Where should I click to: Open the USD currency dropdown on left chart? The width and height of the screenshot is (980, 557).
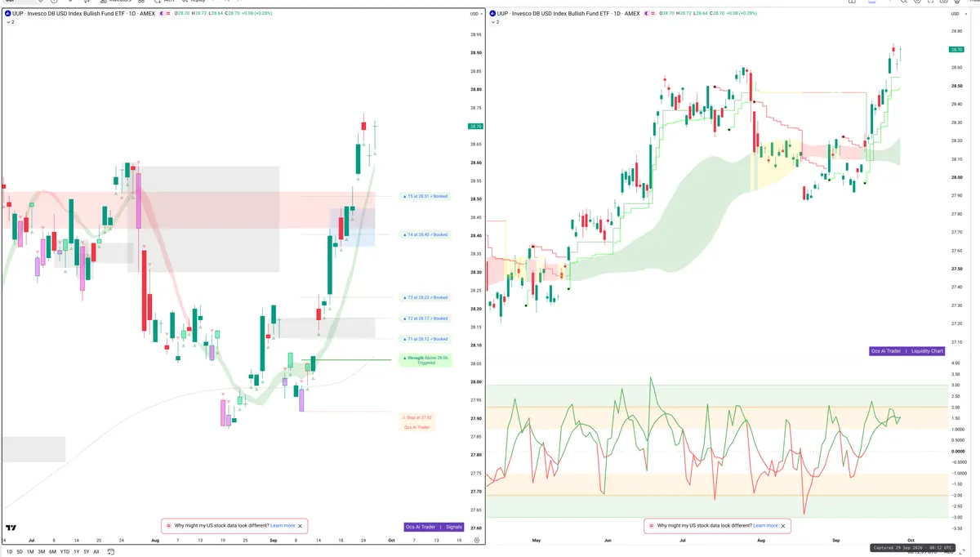(475, 14)
